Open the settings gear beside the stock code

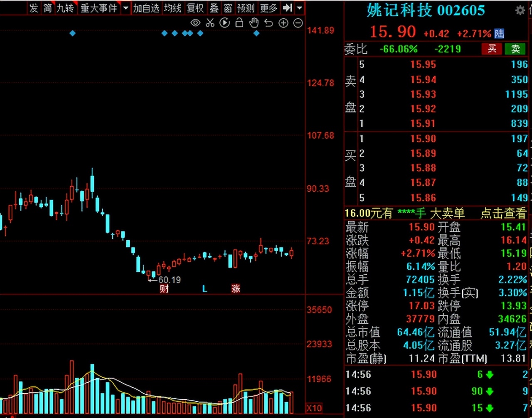[x=520, y=10]
